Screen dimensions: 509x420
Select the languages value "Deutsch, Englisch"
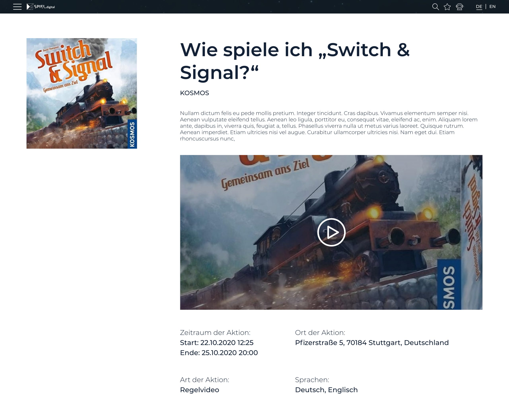[x=326, y=390]
